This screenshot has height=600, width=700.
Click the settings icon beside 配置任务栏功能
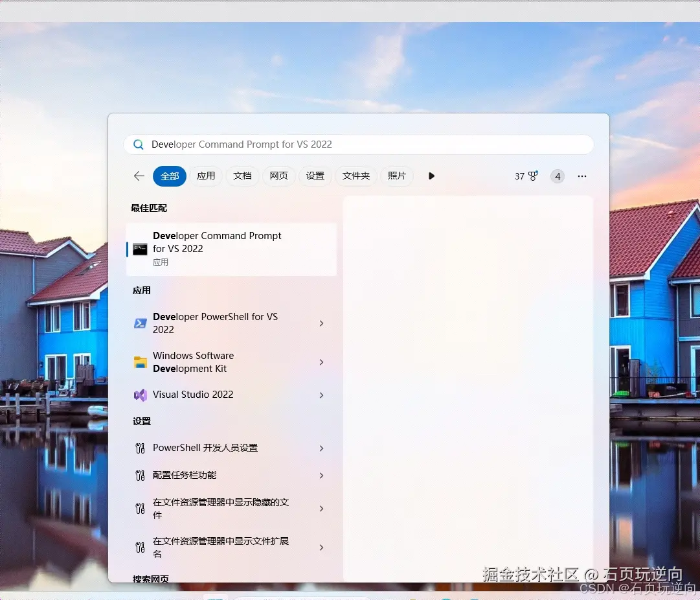(140, 476)
